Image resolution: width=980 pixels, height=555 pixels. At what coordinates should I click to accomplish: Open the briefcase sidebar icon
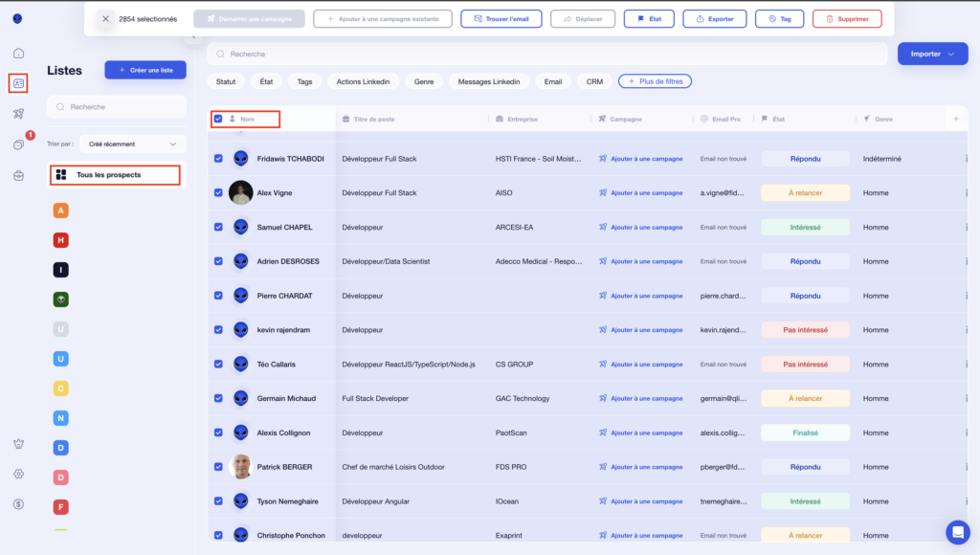19,176
